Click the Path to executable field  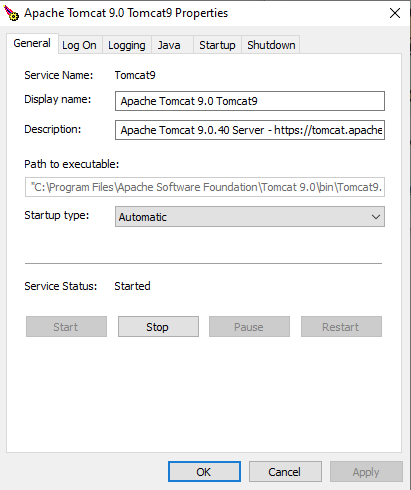[x=205, y=187]
